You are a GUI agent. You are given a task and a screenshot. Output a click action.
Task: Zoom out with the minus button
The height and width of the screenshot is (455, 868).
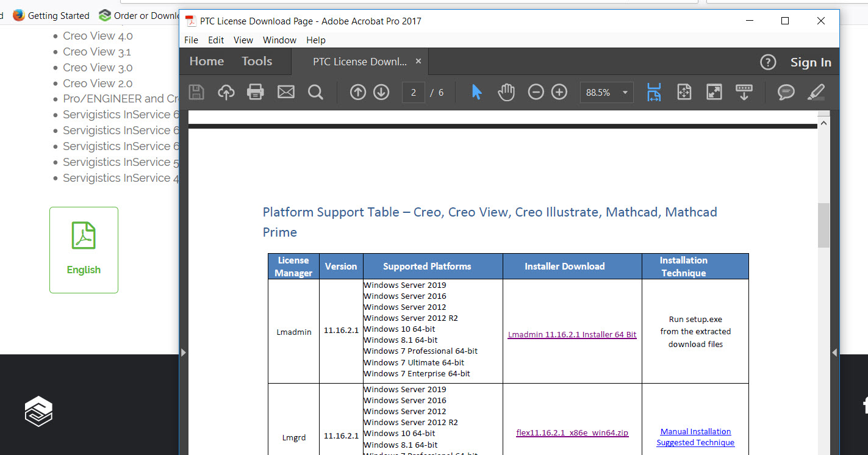(x=536, y=91)
